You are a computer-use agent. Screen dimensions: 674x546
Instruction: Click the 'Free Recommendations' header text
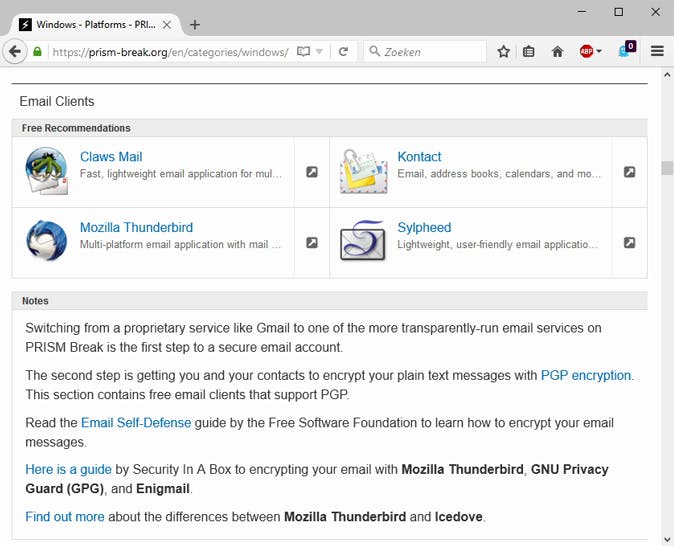click(76, 128)
